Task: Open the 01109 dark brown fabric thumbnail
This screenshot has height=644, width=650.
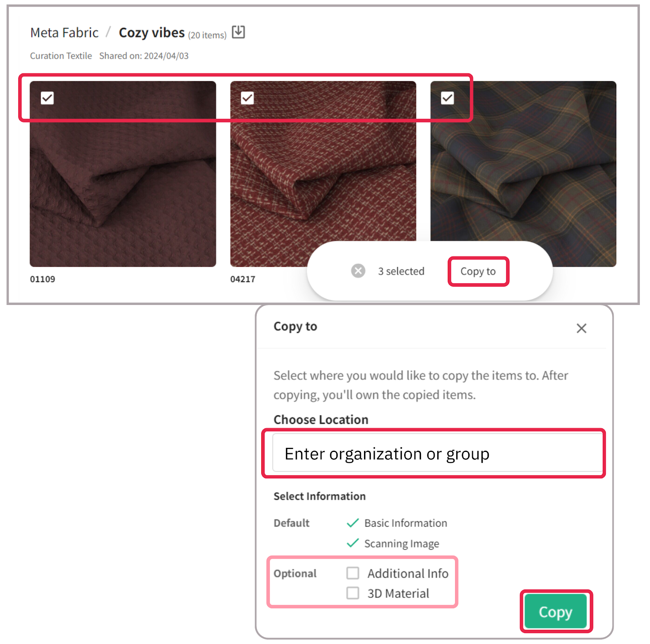Action: point(123,174)
